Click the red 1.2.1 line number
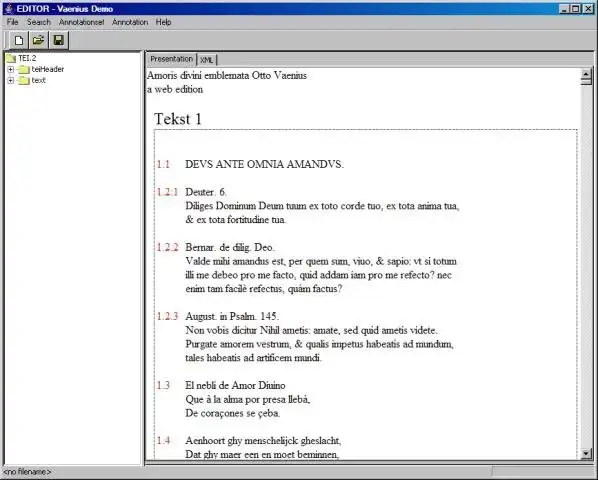The height and width of the screenshot is (480, 598). point(167,192)
